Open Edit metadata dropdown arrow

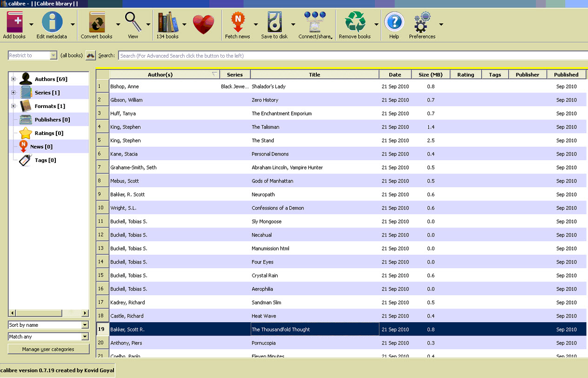click(73, 24)
